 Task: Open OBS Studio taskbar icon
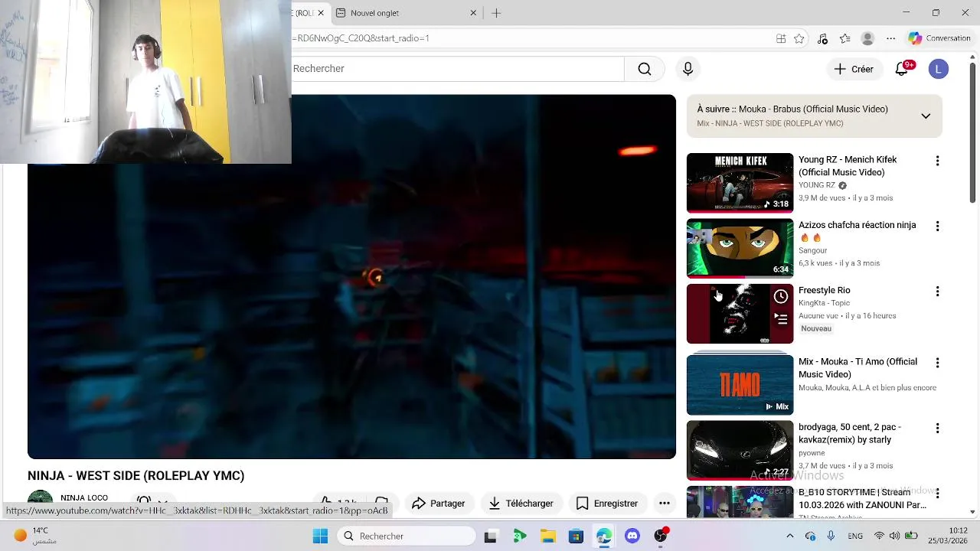[x=661, y=536]
